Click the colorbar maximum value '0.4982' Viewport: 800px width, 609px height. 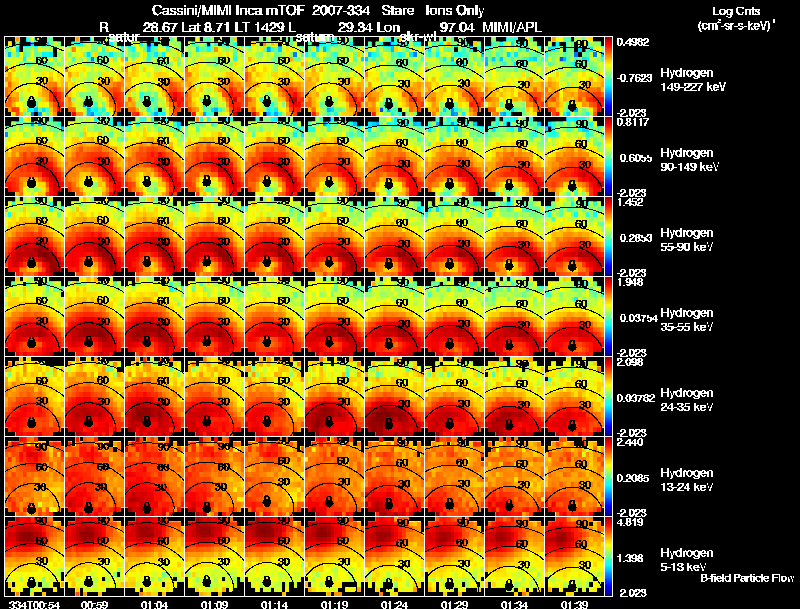click(x=633, y=42)
